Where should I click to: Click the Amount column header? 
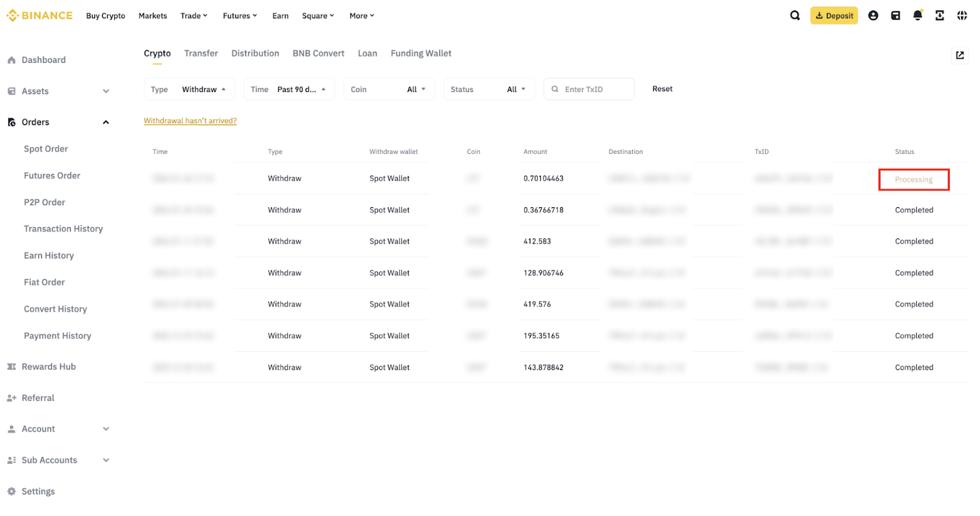[535, 152]
